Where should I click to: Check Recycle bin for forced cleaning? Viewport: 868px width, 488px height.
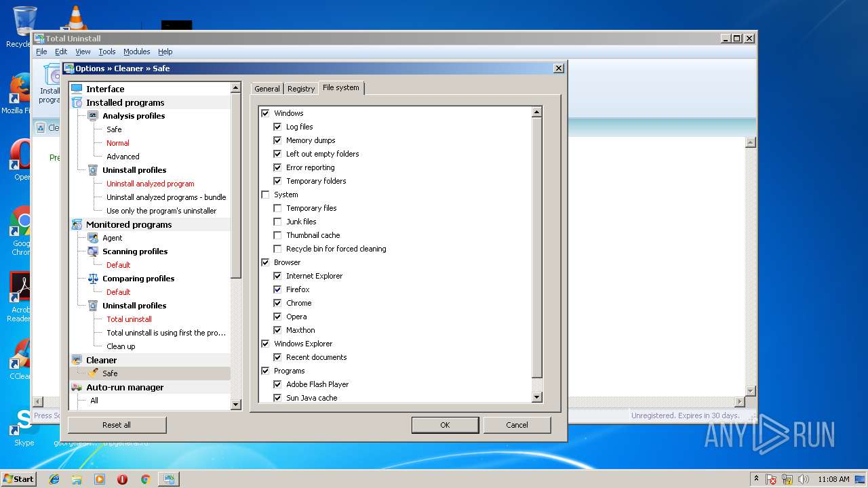tap(277, 249)
